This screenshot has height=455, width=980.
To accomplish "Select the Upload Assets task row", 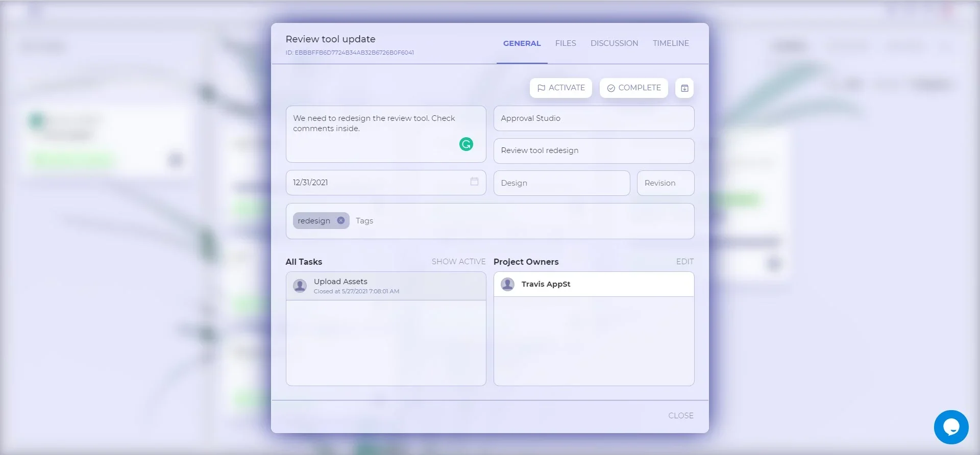I will (x=386, y=286).
